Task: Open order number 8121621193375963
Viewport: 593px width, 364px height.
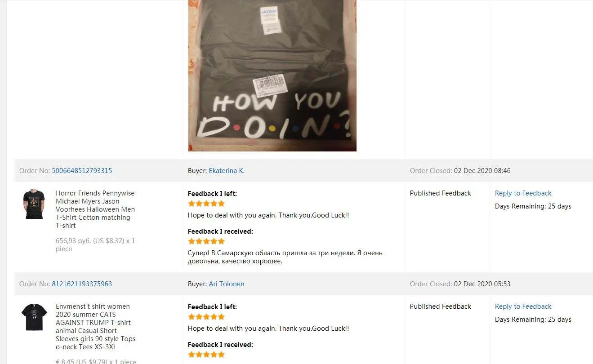Action: coord(82,284)
